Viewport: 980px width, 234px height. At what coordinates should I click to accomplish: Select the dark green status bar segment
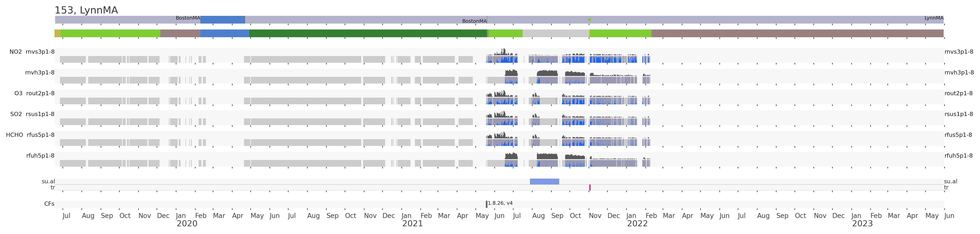point(368,33)
